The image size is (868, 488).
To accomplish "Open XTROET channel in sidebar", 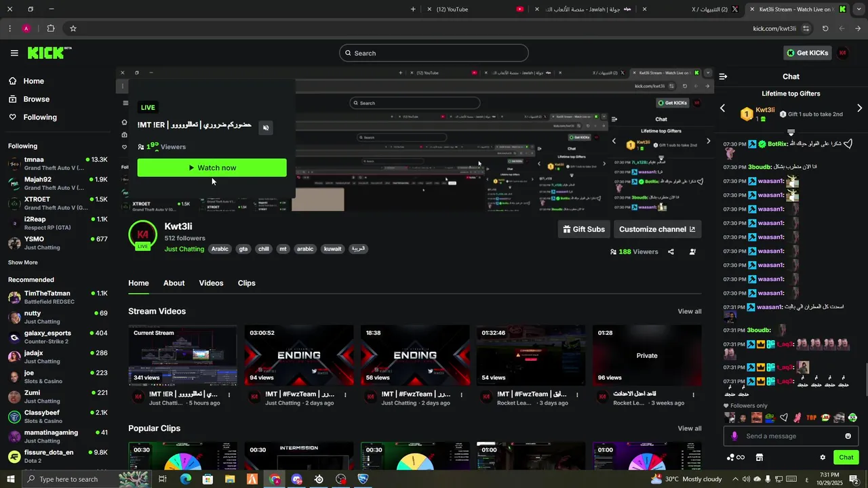I will (58, 203).
